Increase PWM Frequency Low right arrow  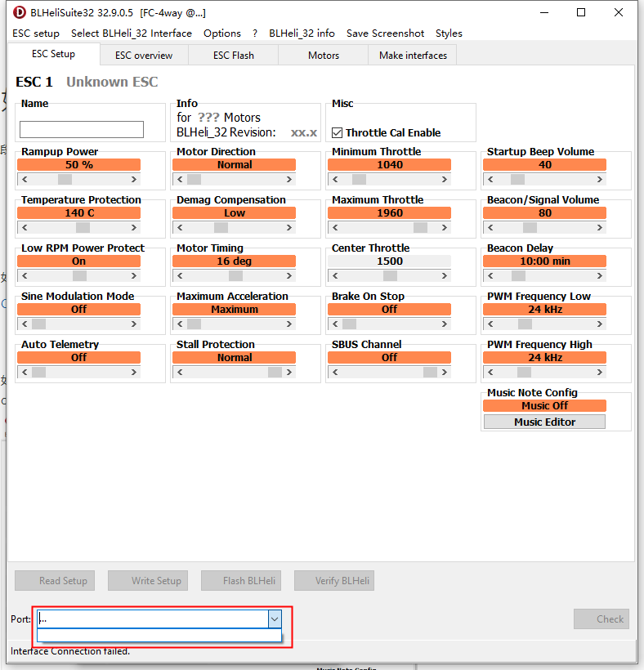[600, 324]
